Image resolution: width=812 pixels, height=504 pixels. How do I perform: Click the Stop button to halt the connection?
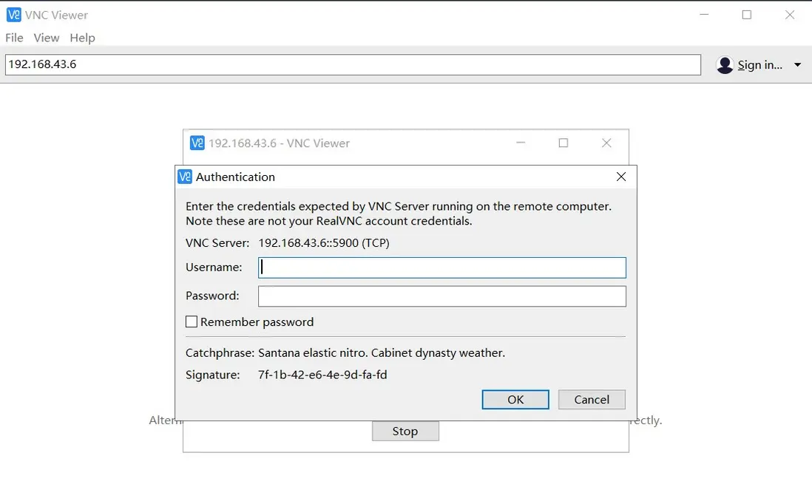[405, 431]
